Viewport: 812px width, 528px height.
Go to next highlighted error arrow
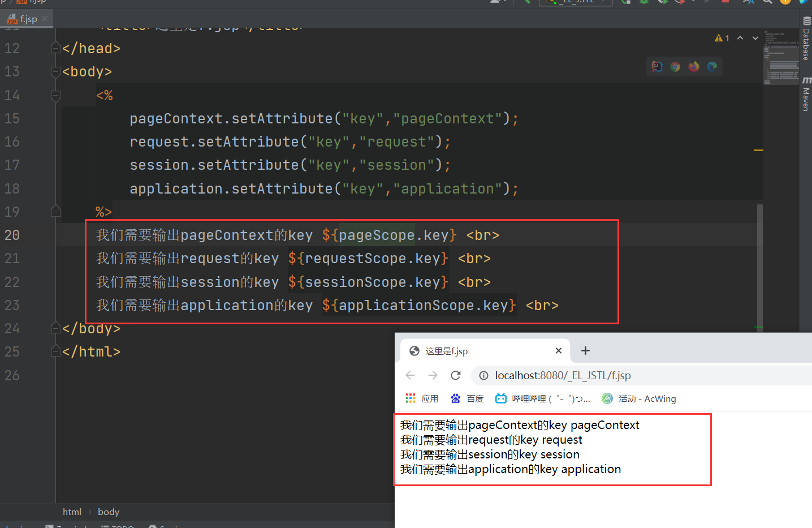click(755, 38)
